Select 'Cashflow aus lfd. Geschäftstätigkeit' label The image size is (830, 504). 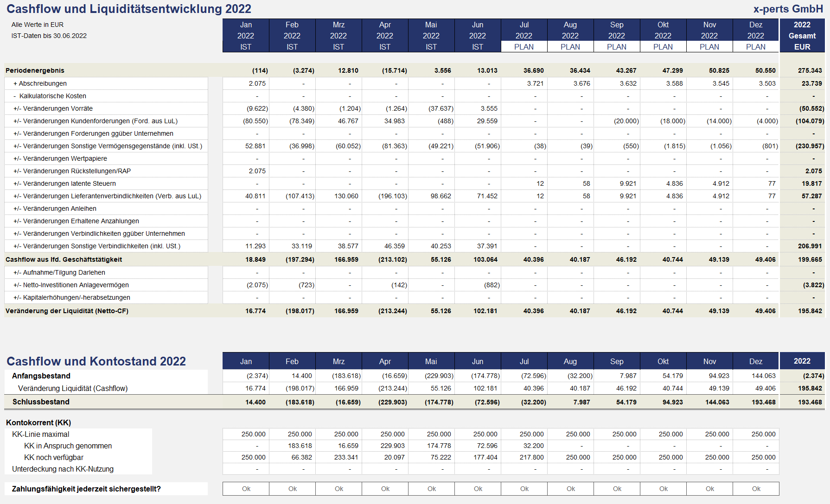[x=64, y=259]
